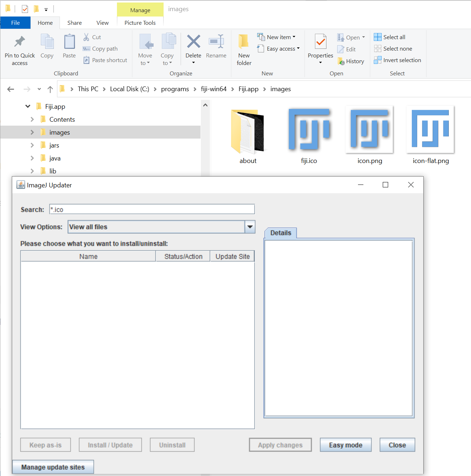Viewport: 471px width, 476px height.
Task: Click the Pin to Quick access icon
Action: (x=19, y=41)
